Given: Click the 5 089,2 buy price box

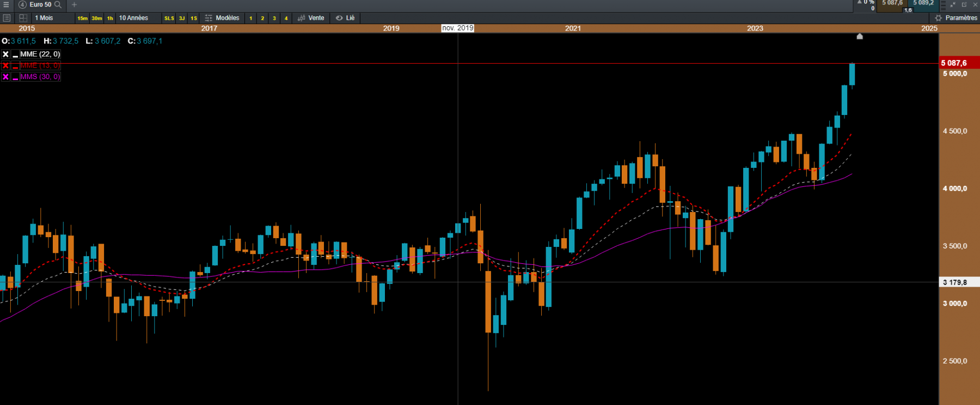Looking at the screenshot, I should [x=923, y=6].
